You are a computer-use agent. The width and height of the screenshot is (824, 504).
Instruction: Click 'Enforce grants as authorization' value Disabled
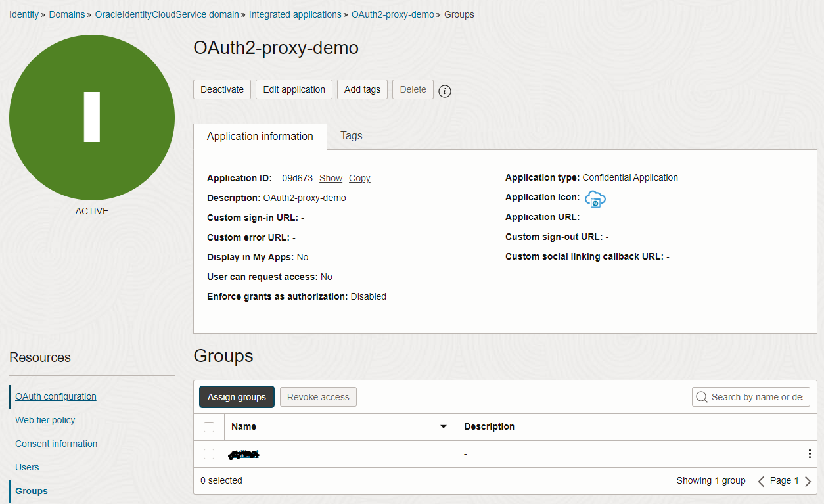pyautogui.click(x=369, y=296)
